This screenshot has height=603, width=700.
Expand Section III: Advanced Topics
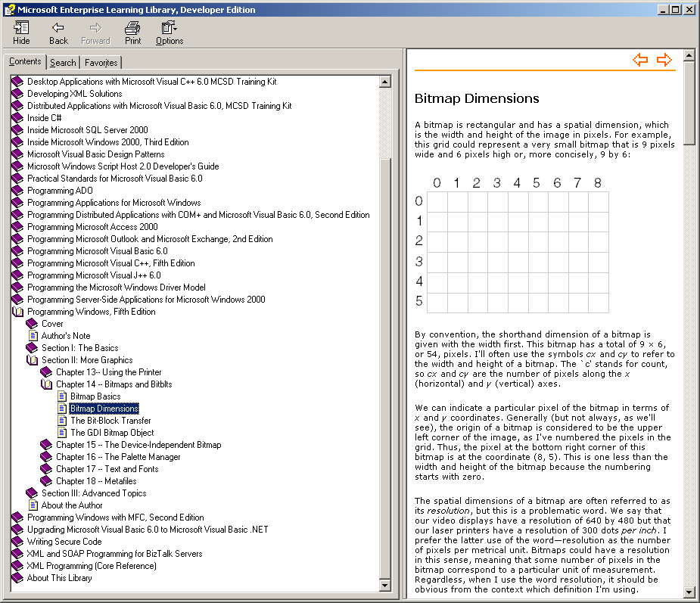94,493
